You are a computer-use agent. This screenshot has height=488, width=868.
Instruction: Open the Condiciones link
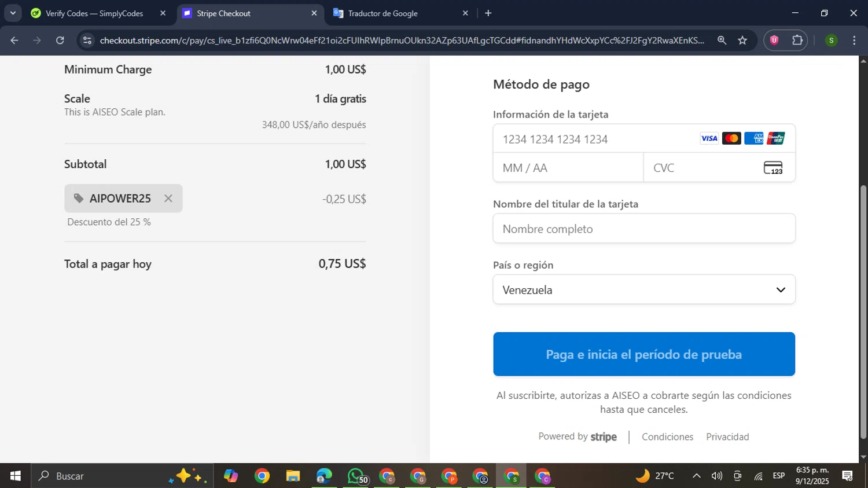(667, 437)
